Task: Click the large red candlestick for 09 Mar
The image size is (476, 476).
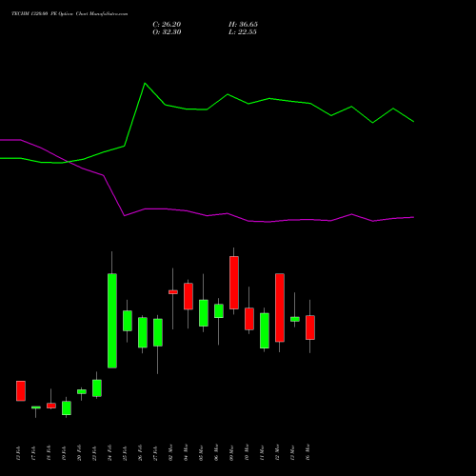Action: coord(234,283)
